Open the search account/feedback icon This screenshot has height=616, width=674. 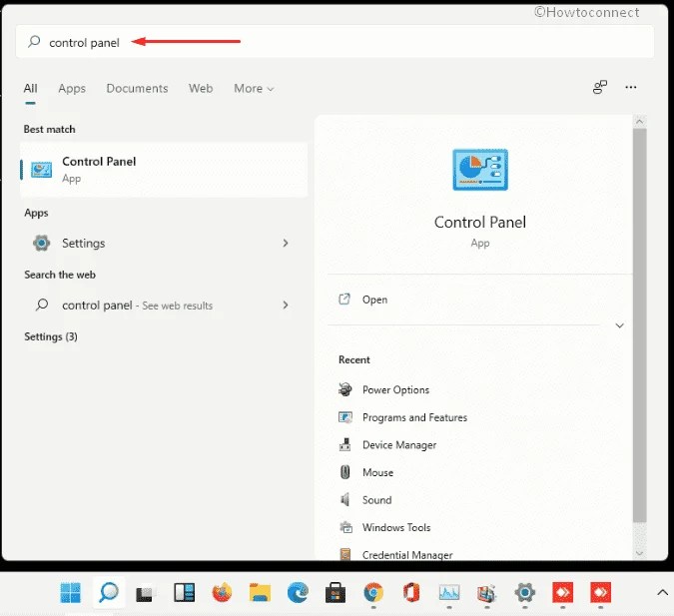pyautogui.click(x=600, y=87)
